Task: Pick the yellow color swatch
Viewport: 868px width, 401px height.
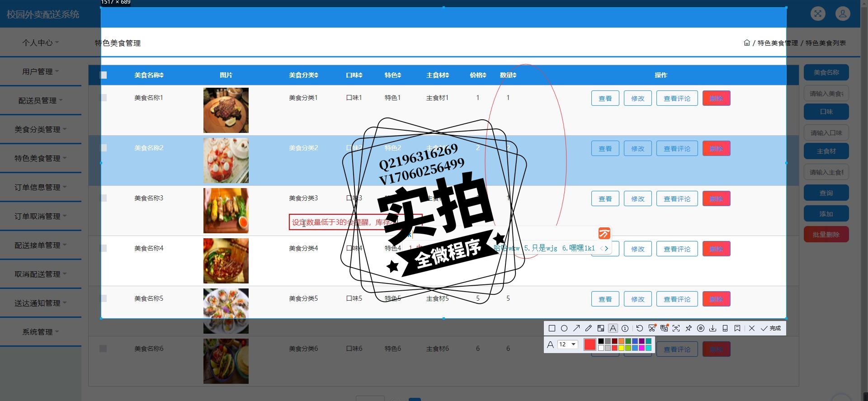Action: [x=621, y=348]
